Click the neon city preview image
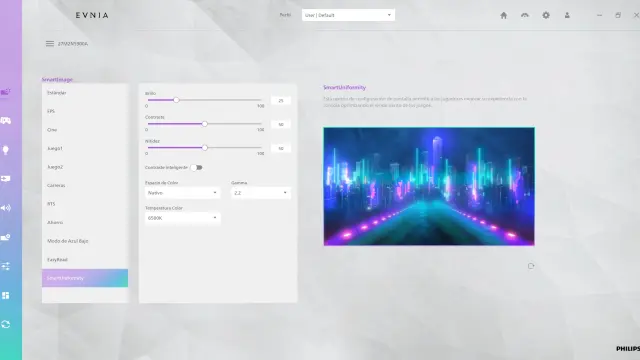This screenshot has width=640, height=360. coord(429,187)
